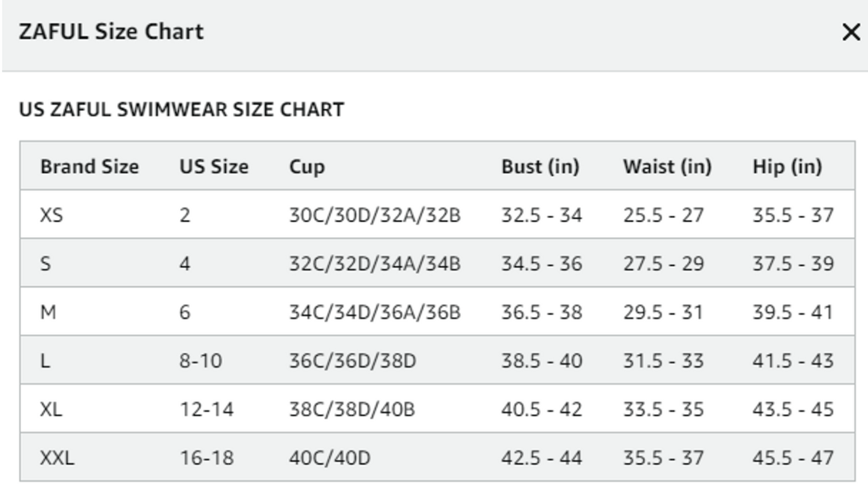
Task: Click the US Size column header
Action: [x=214, y=166]
